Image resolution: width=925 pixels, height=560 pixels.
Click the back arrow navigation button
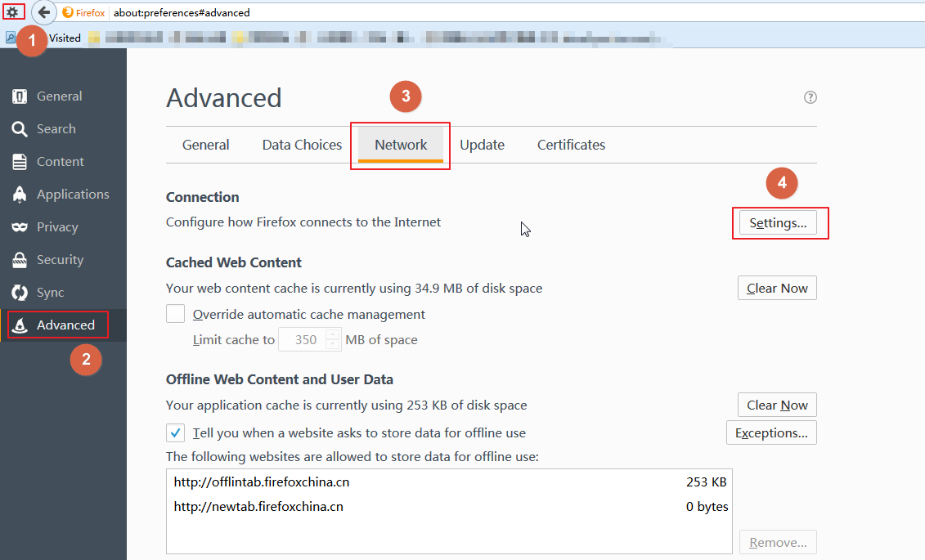(x=44, y=13)
